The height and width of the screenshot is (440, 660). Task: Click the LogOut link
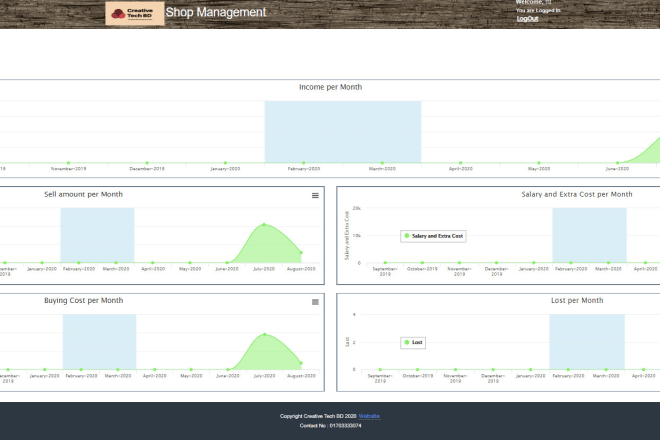click(527, 19)
